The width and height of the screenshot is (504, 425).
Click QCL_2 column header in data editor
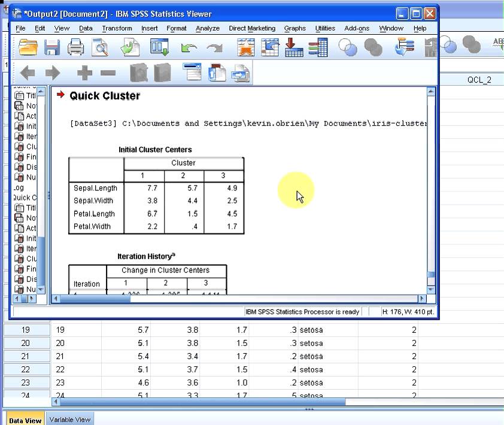click(x=479, y=80)
